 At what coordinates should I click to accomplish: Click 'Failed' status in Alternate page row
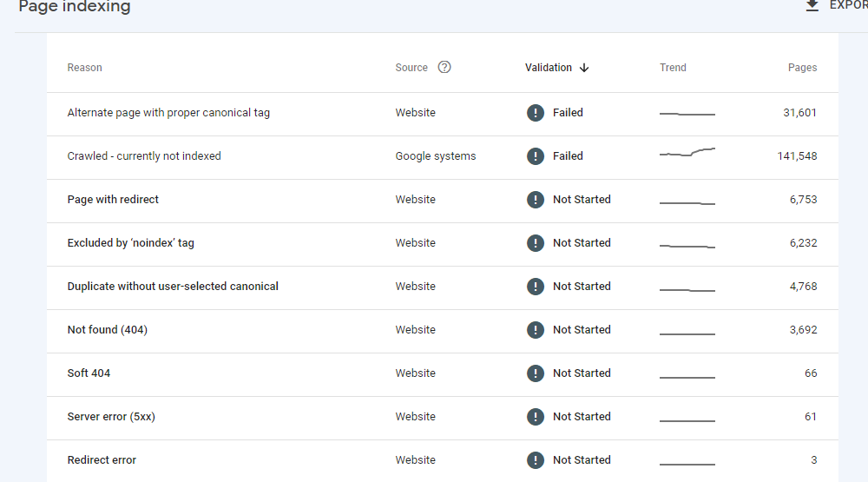point(568,113)
